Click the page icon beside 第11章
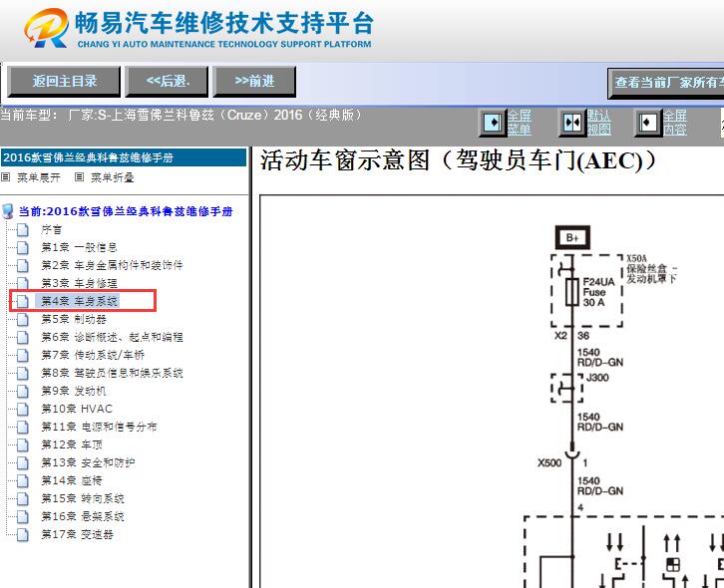724x588 pixels. click(23, 427)
